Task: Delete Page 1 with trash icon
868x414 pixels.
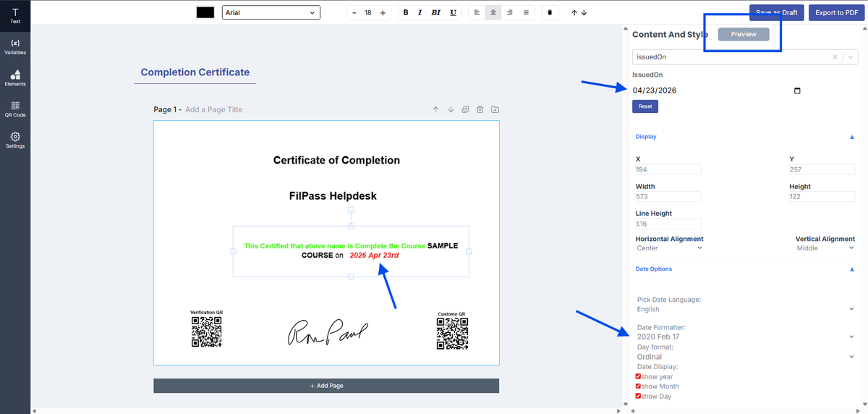Action: (x=480, y=110)
